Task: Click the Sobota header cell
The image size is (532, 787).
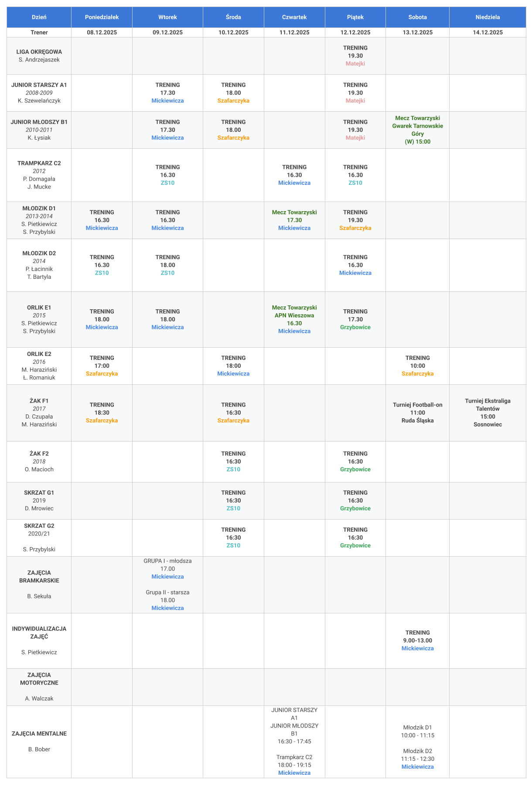Action: (417, 17)
